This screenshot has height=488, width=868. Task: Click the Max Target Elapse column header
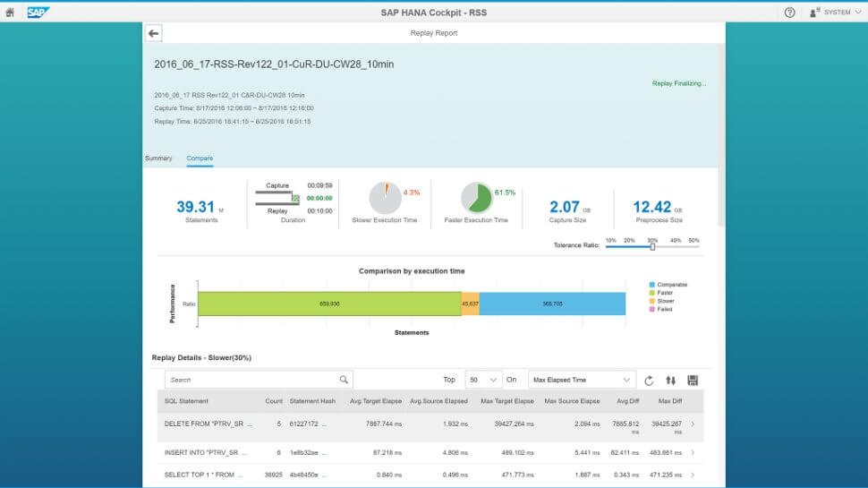507,401
